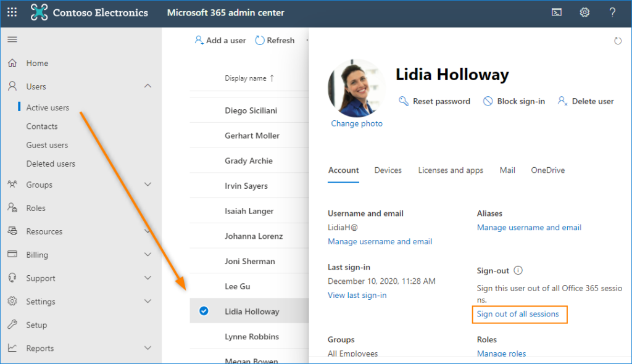The height and width of the screenshot is (364, 632).
Task: Collapse the navigation hamburger menu
Action: (12, 39)
